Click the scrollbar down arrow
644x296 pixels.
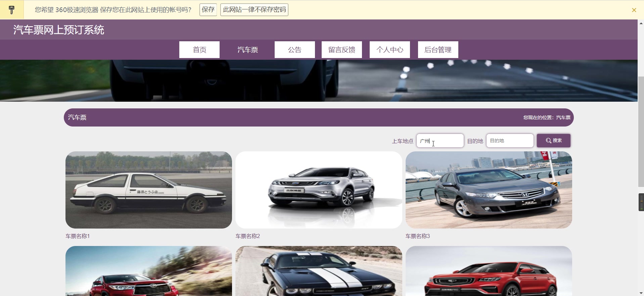coord(641,293)
